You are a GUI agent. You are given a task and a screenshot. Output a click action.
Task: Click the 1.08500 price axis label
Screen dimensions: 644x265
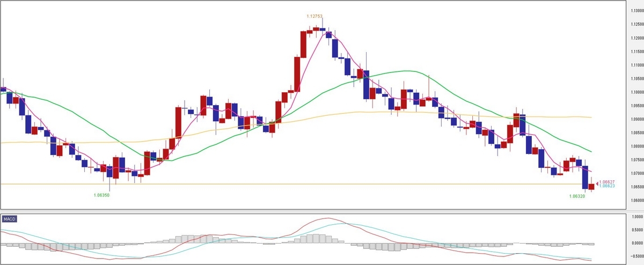pos(637,133)
